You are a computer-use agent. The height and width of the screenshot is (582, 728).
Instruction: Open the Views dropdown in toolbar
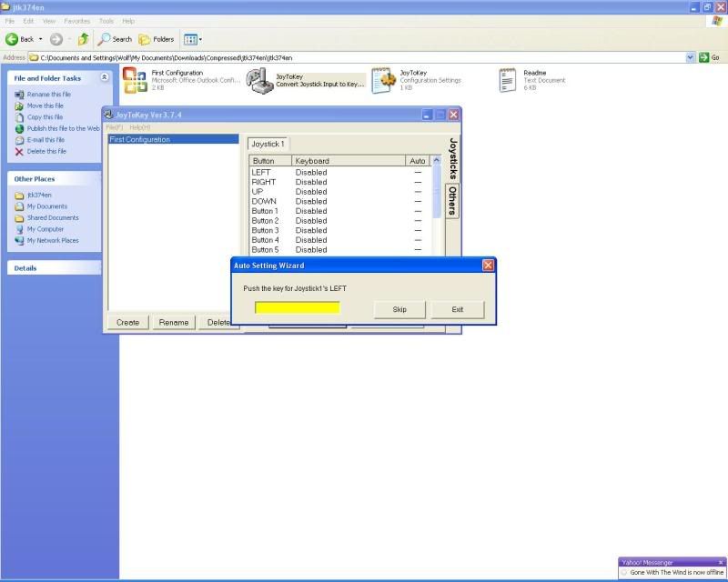coord(193,39)
